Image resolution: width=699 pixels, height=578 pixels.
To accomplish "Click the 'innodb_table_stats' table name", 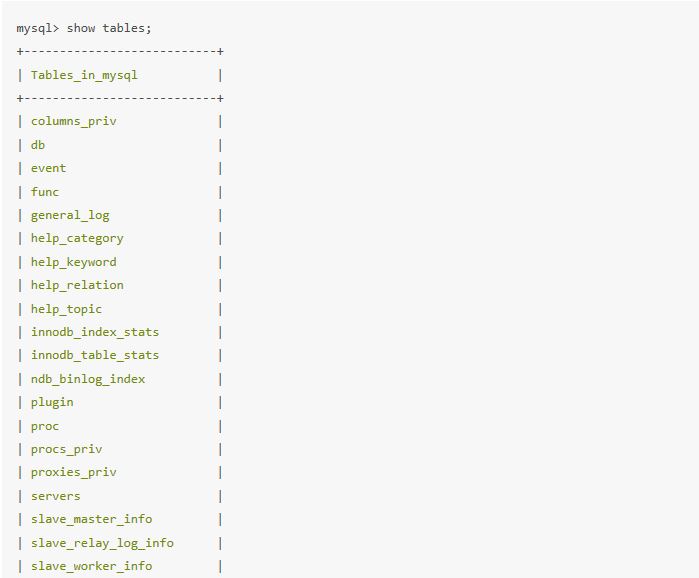I will (x=95, y=355).
